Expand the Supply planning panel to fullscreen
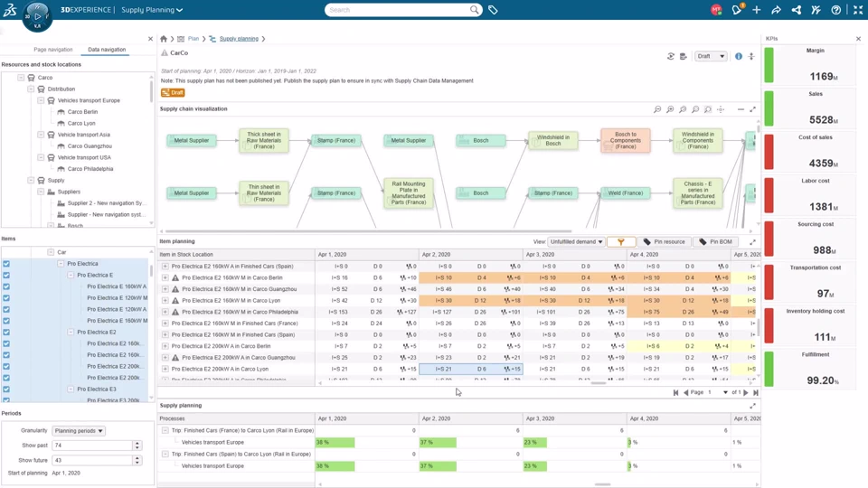 tap(752, 406)
